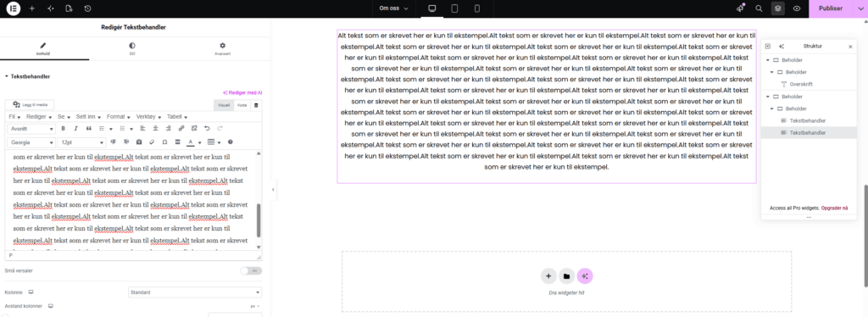The width and height of the screenshot is (868, 317).
Task: Switch to desktop preview mode
Action: pyautogui.click(x=432, y=8)
